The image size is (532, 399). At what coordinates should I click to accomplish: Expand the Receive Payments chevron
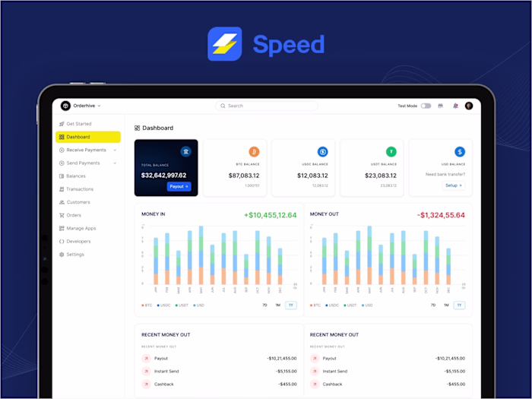115,150
